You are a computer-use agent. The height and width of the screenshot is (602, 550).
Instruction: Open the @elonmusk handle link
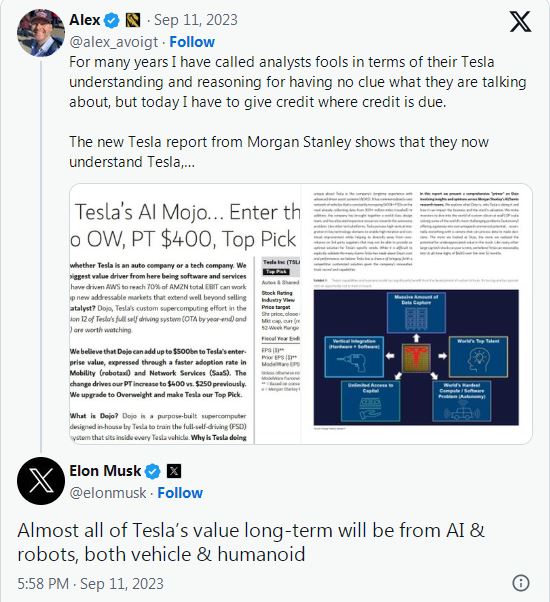pos(108,493)
